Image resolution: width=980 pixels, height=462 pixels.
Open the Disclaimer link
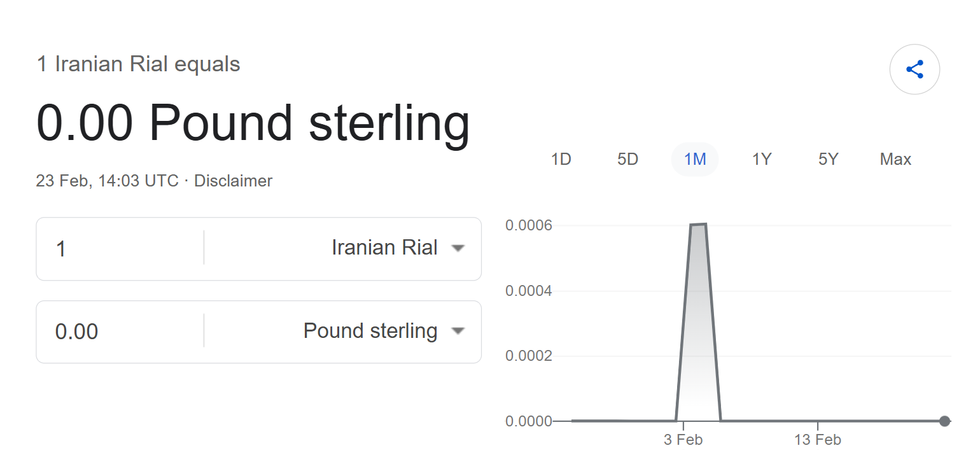[x=233, y=181]
